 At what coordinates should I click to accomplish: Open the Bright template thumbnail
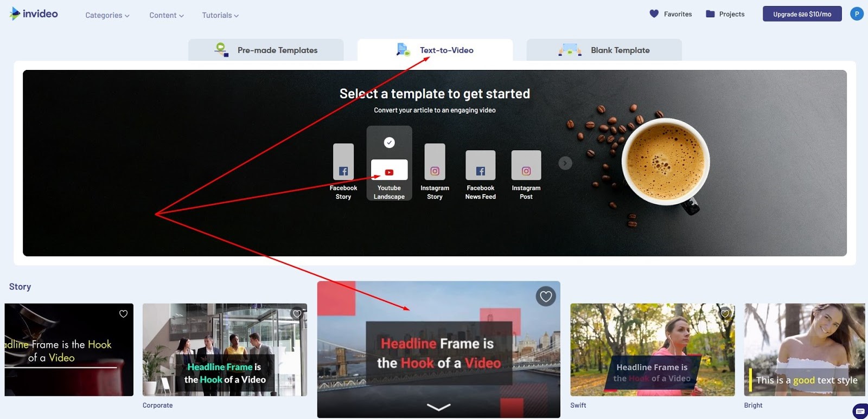point(804,350)
